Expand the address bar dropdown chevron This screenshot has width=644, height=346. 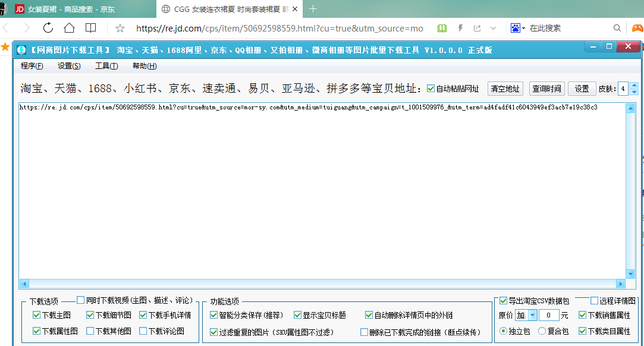click(494, 29)
